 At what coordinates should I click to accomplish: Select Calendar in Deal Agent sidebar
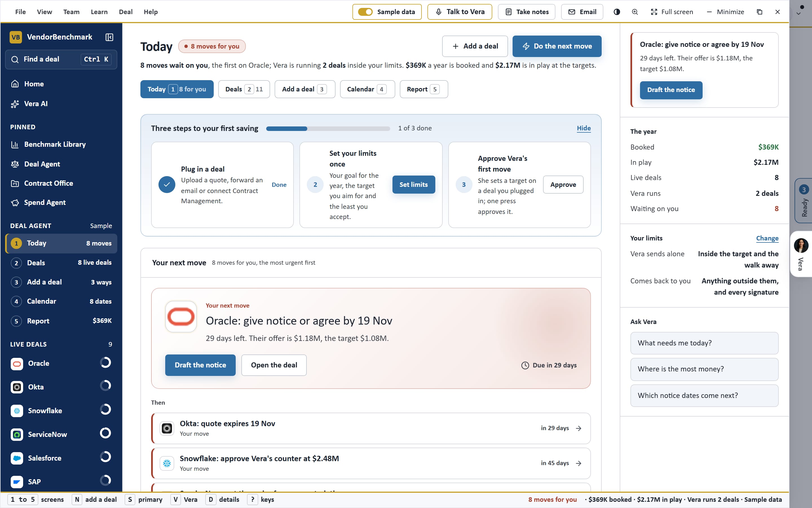point(61,301)
